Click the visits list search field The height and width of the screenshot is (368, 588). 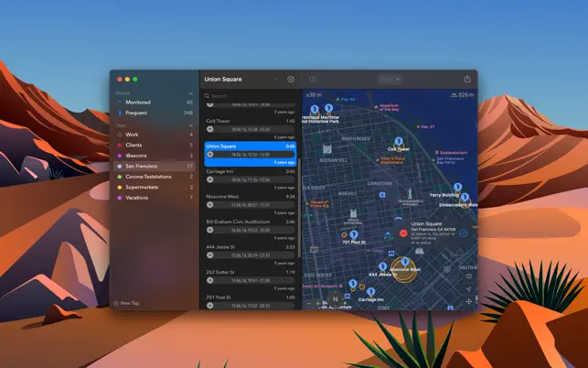(x=251, y=96)
